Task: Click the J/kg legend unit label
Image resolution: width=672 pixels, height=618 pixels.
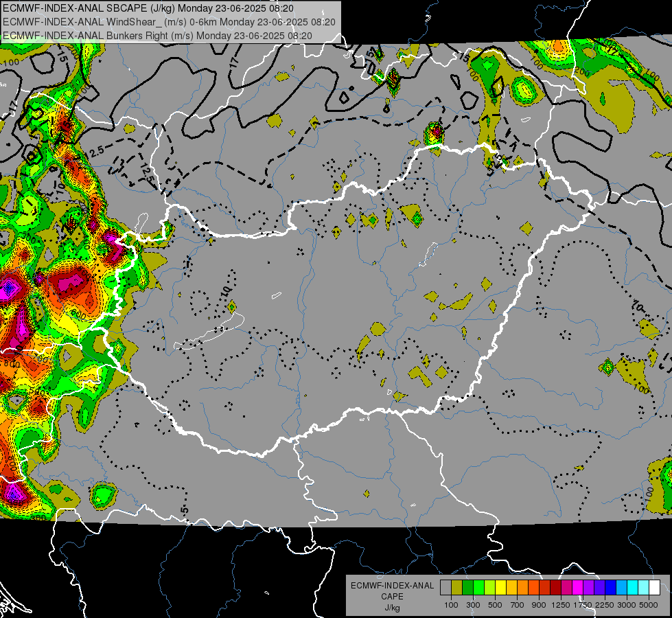Action: point(393,608)
